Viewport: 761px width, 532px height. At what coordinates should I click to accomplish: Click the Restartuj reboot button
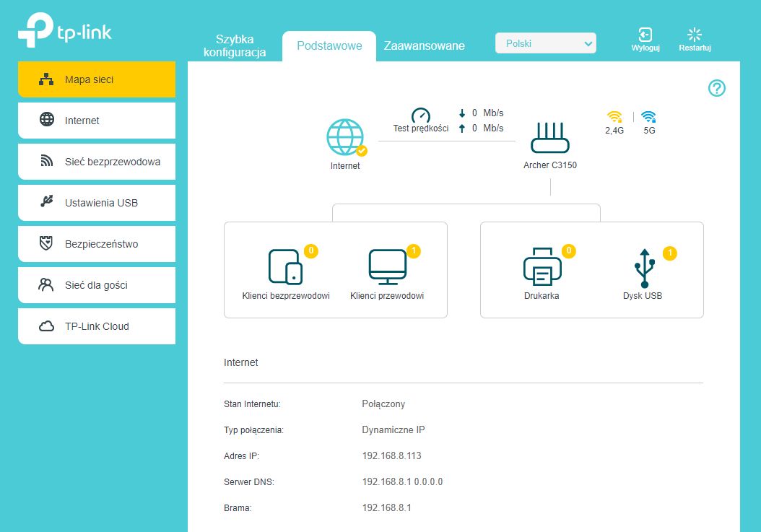[x=695, y=39]
